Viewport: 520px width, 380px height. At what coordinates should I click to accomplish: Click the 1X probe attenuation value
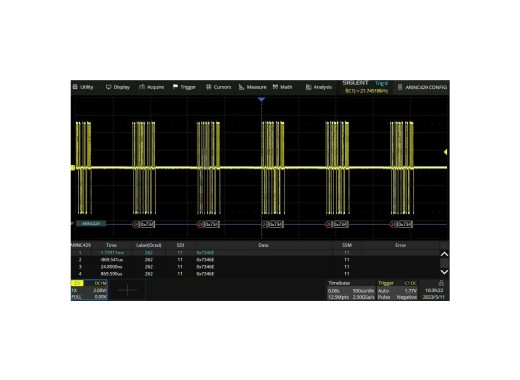[x=74, y=290]
